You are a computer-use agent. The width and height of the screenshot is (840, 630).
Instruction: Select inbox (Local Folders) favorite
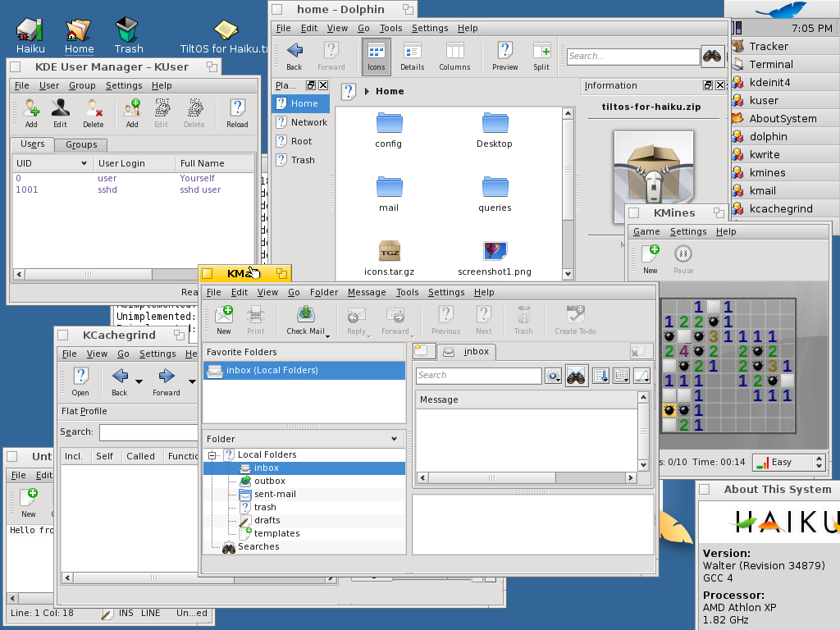304,371
